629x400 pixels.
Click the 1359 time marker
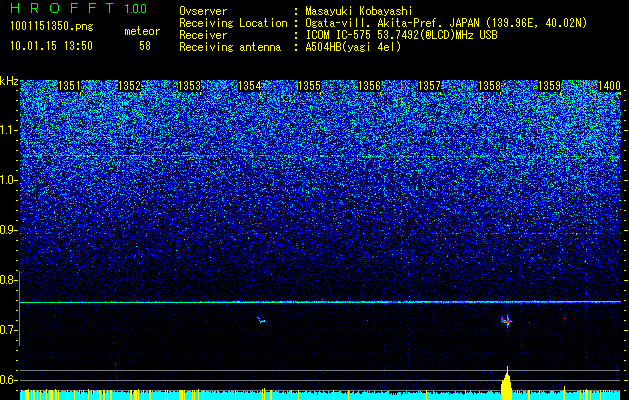click(x=549, y=86)
